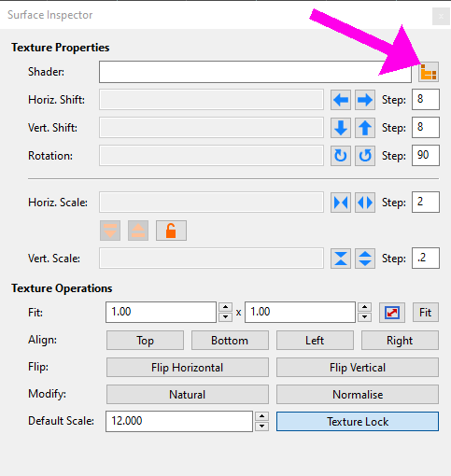Shift texture up with arrow button
451x476 pixels.
[x=365, y=128]
